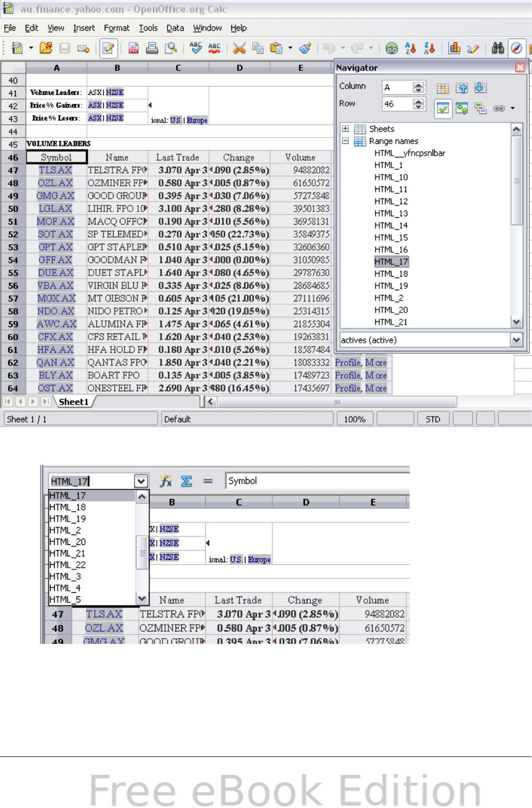Click the Column field spinner in Navigator
532x808 pixels.
[x=418, y=87]
